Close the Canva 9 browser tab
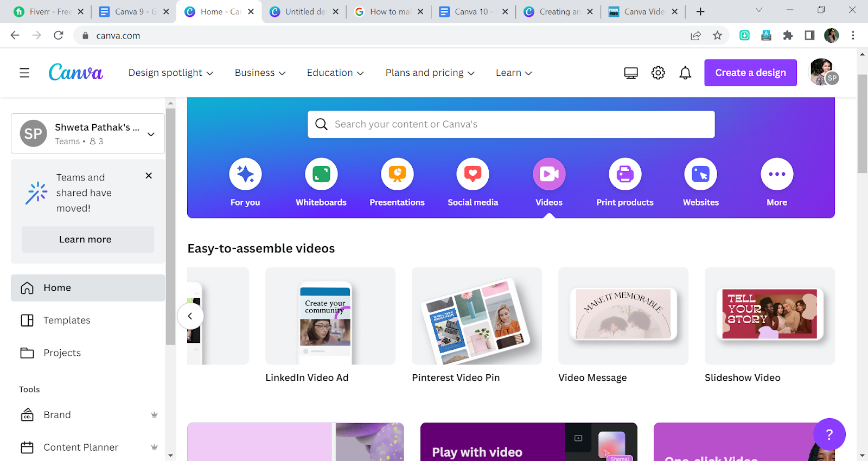Image resolution: width=868 pixels, height=461 pixels. tap(166, 11)
